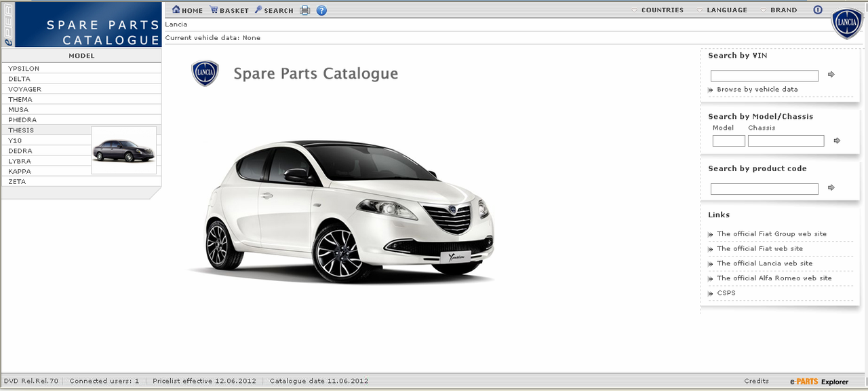Viewport: 868px width, 391px height.
Task: Click the e-PARTS Explorer logo
Action: tap(819, 381)
